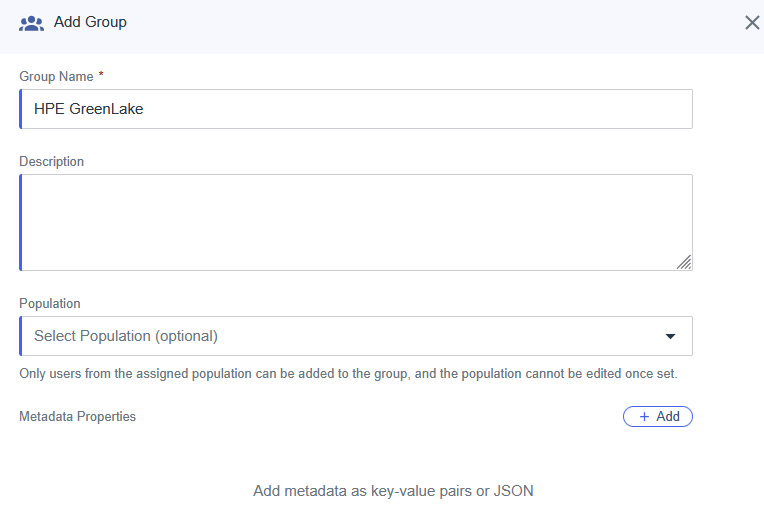Viewport: 764px width, 522px height.
Task: Open the Select Population combo box
Action: click(356, 336)
